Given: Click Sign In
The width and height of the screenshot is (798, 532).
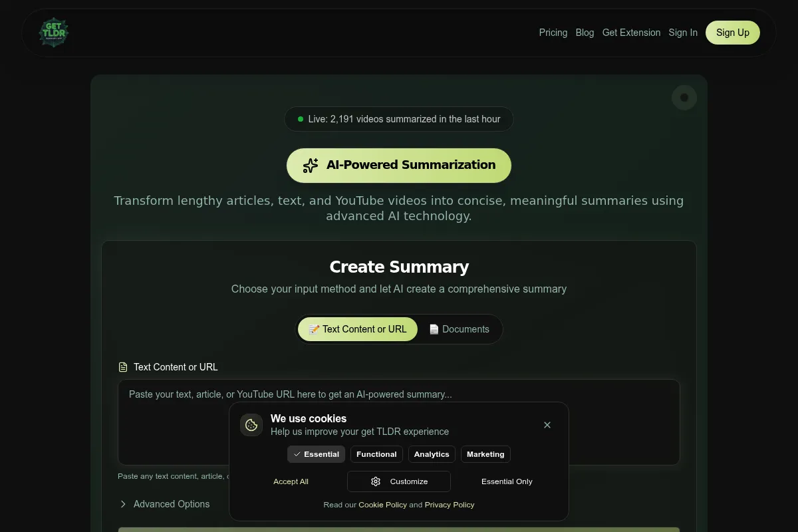Looking at the screenshot, I should coord(683,33).
